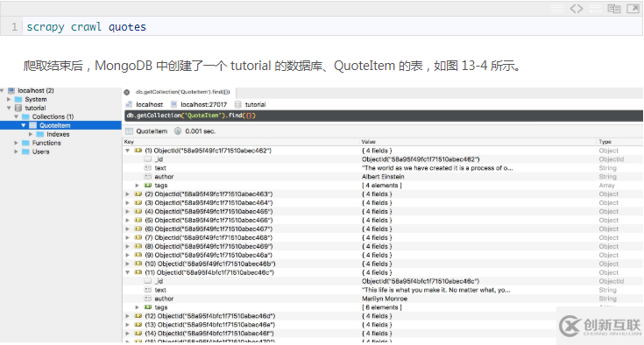Click value '[ 4 elements ]'
Viewport: 644px width, 345px height.
click(381, 186)
